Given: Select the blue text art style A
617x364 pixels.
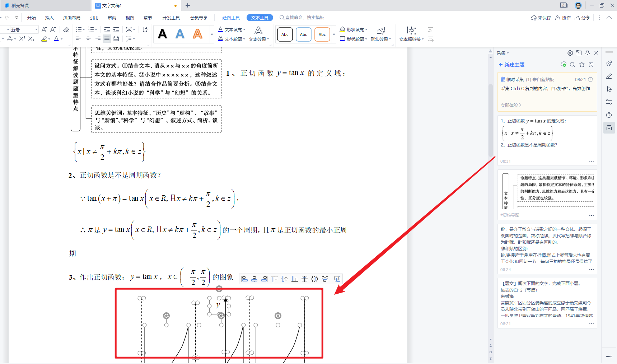Looking at the screenshot, I should (180, 34).
